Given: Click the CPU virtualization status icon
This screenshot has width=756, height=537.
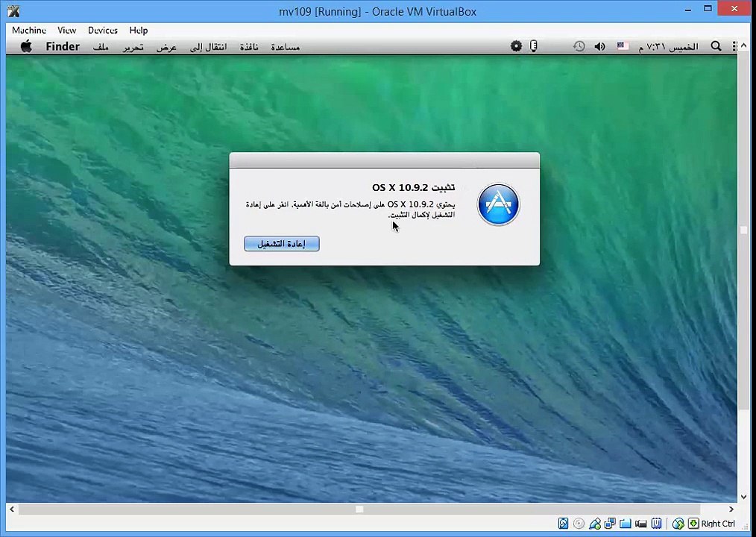Looking at the screenshot, I should click(656, 523).
